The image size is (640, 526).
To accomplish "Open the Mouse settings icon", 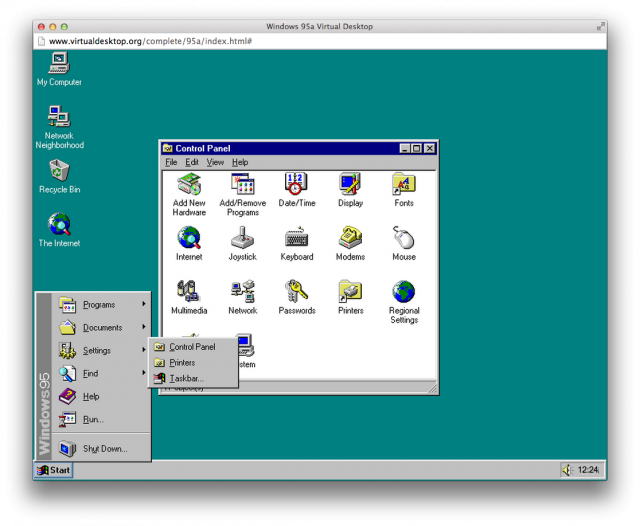I will (404, 239).
